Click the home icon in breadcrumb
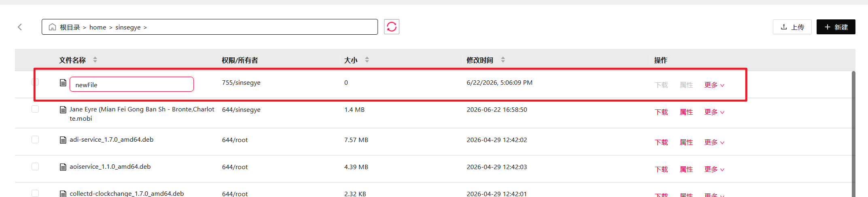This screenshot has width=868, height=197. [52, 27]
